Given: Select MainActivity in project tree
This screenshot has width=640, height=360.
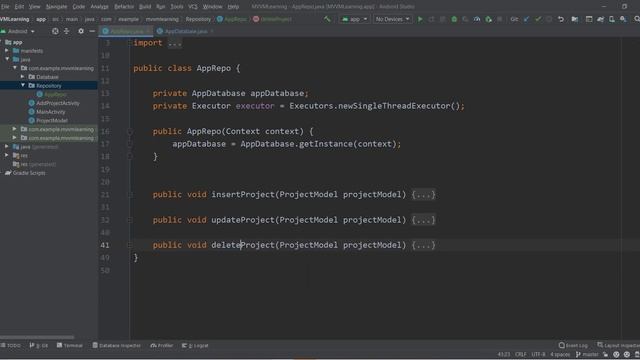Looking at the screenshot, I should coord(51,112).
